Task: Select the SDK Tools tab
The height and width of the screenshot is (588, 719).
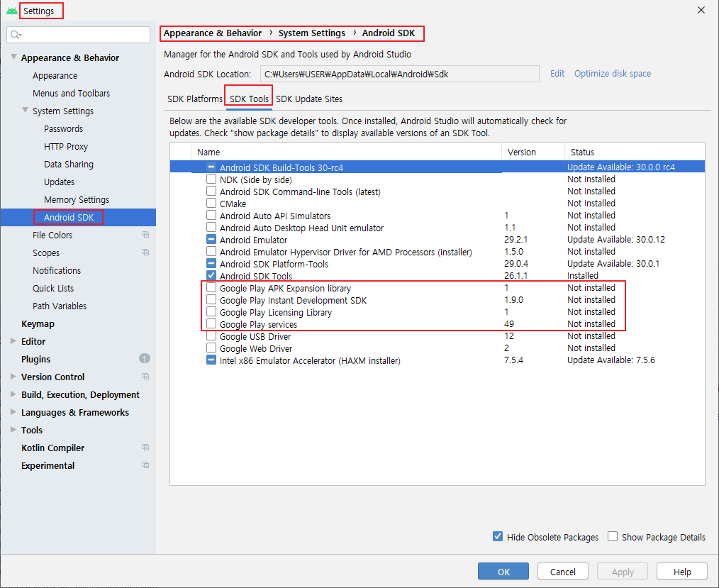Action: pyautogui.click(x=249, y=99)
